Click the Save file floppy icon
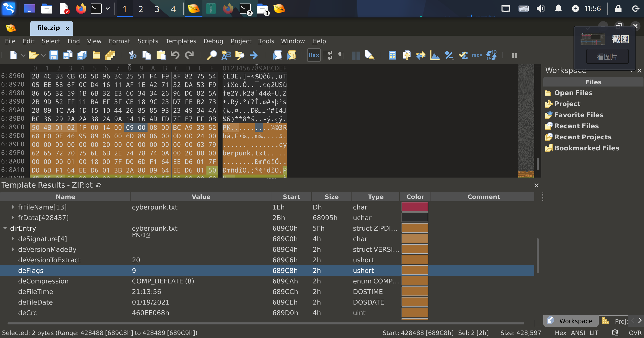The width and height of the screenshot is (644, 338). point(54,55)
